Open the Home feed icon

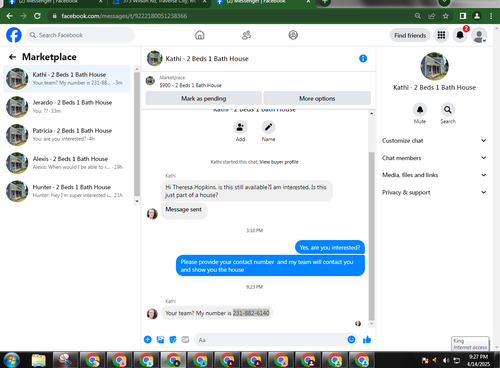[x=200, y=35]
